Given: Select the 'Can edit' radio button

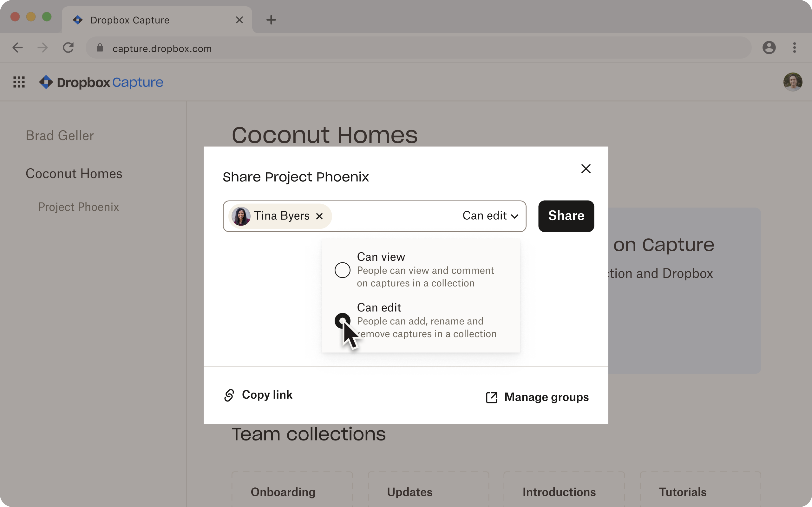Looking at the screenshot, I should coord(342,320).
